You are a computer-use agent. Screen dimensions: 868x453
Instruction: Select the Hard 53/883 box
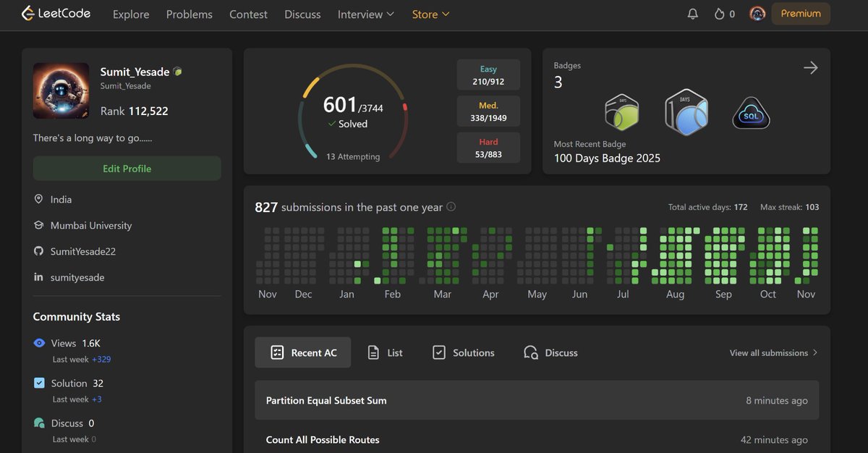(488, 148)
